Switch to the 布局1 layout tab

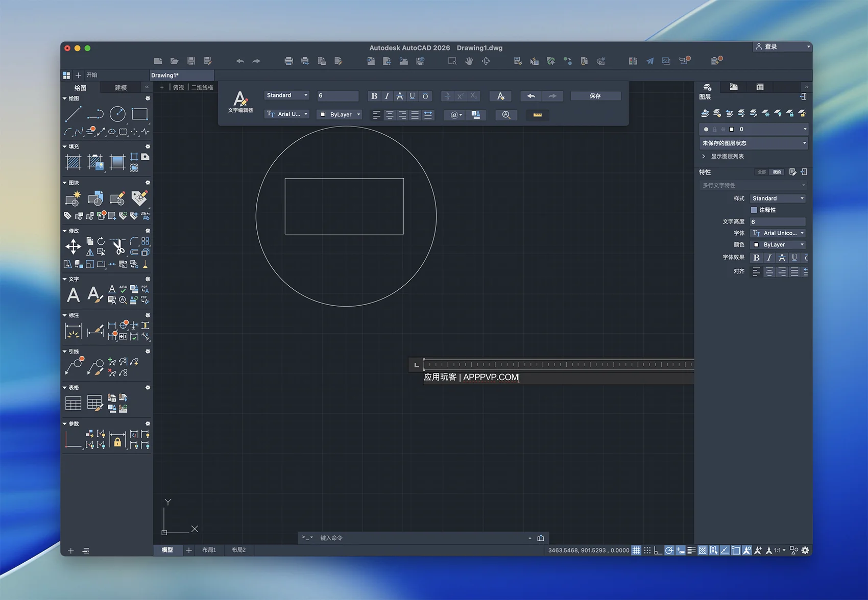click(x=209, y=550)
